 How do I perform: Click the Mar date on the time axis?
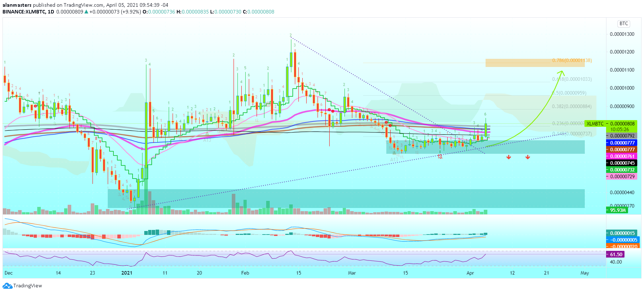352,273
